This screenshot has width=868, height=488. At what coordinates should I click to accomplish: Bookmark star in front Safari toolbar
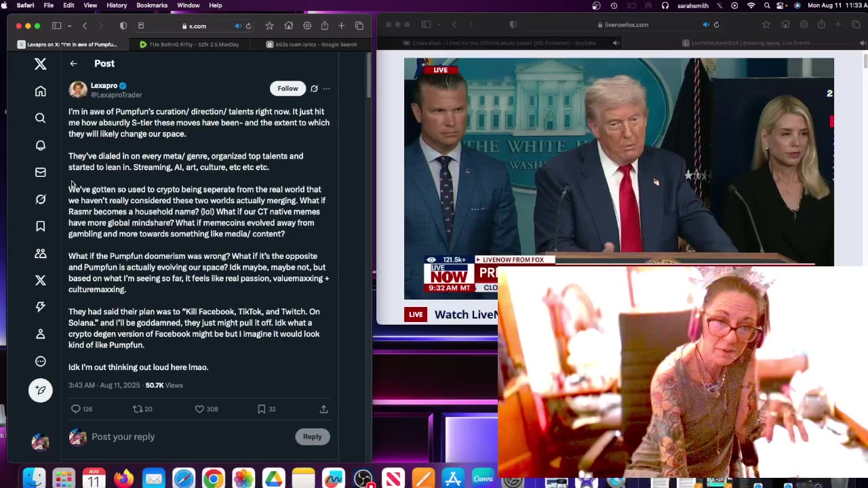click(x=269, y=26)
